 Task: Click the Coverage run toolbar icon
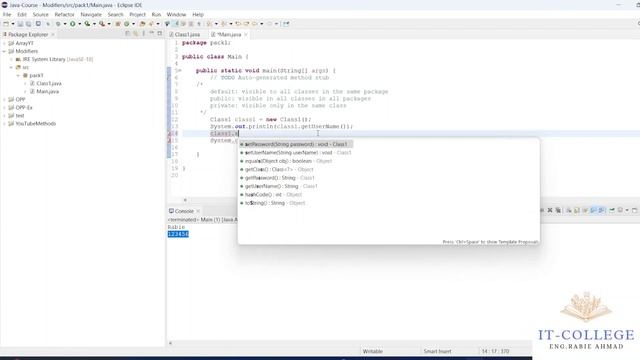tap(87, 24)
